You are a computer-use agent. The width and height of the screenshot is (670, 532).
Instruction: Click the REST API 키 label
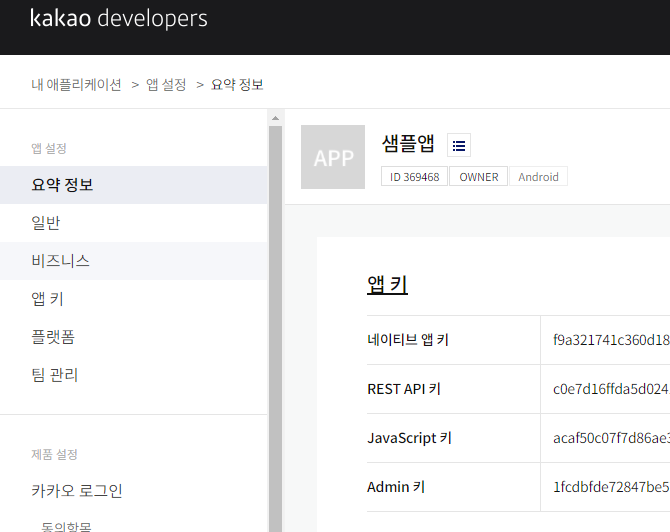pyautogui.click(x=404, y=389)
